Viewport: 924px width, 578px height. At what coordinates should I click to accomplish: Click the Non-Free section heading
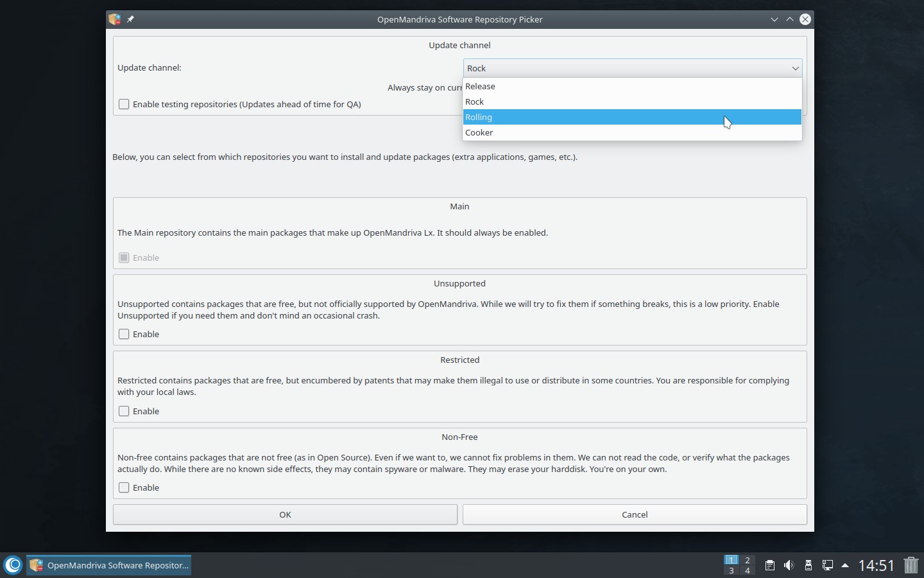459,437
